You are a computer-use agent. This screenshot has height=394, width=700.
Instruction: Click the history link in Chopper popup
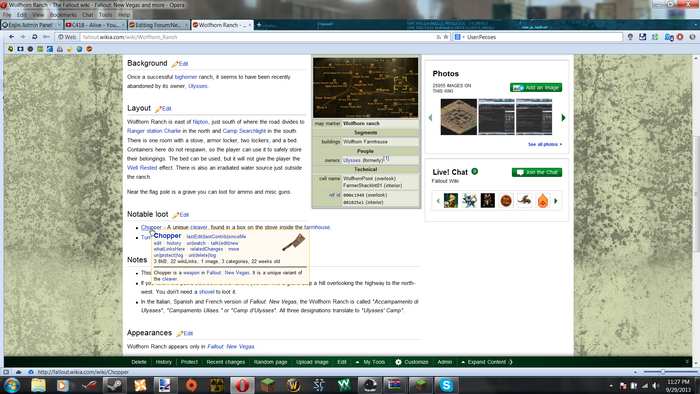point(174,243)
